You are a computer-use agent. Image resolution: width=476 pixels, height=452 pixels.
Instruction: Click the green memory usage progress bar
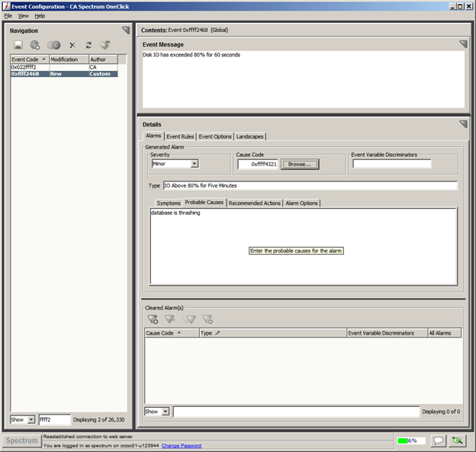coord(411,441)
